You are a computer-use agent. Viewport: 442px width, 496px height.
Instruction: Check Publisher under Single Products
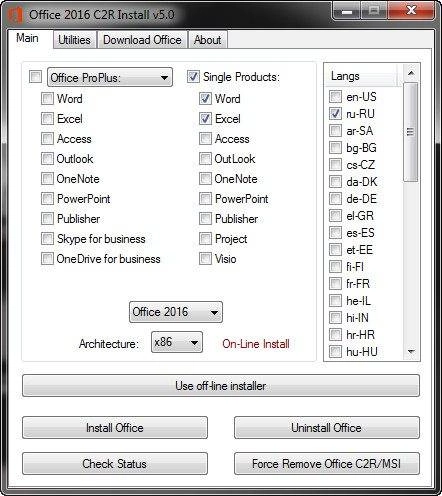tap(205, 219)
